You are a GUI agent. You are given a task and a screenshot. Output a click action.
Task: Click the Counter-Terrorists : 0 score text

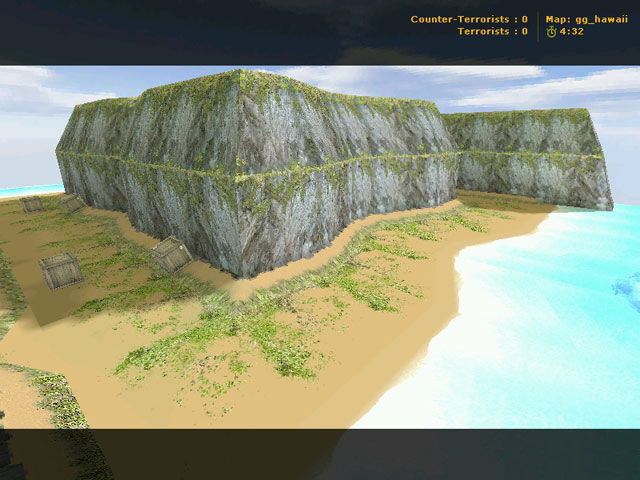(x=469, y=19)
